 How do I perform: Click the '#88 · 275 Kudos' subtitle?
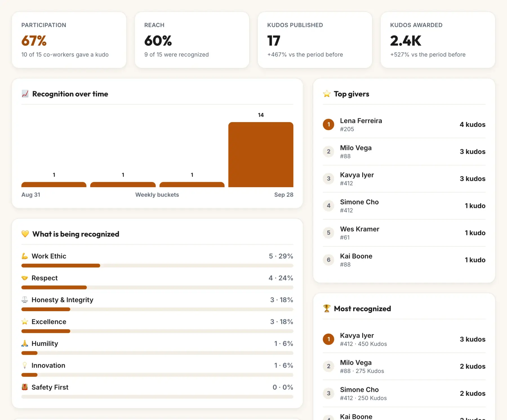tap(362, 371)
